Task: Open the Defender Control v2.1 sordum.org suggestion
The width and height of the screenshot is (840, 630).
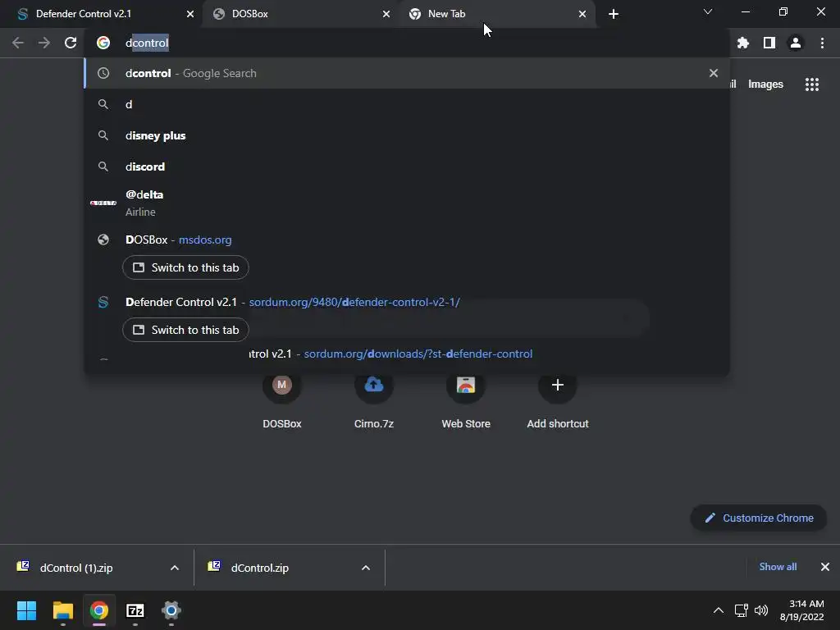Action: (x=407, y=302)
